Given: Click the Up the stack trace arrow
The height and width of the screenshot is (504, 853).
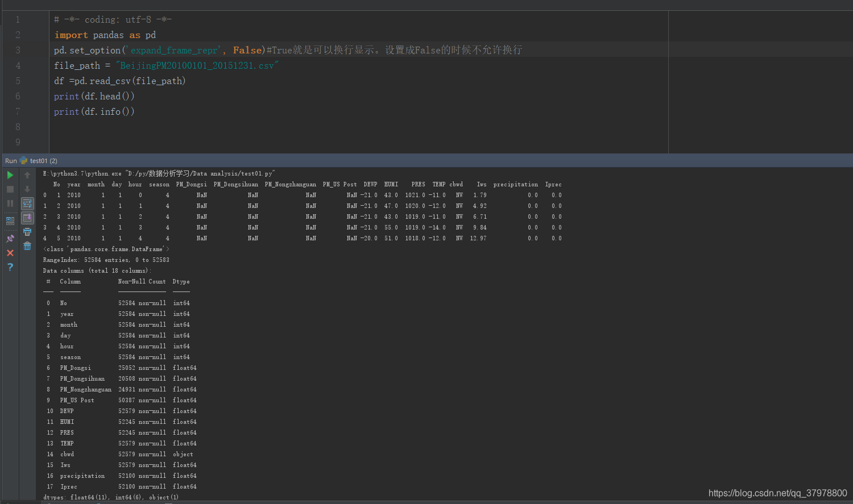Looking at the screenshot, I should pos(27,175).
